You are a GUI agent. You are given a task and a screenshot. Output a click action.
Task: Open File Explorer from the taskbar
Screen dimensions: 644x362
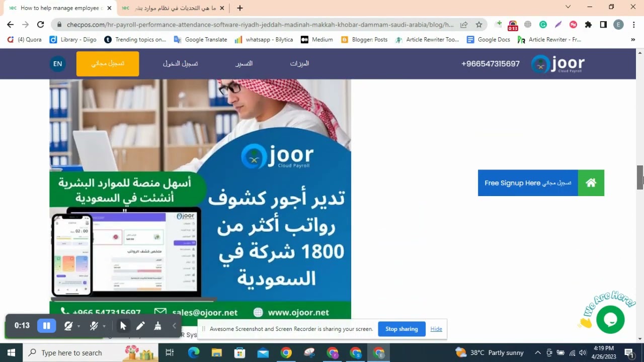216,352
